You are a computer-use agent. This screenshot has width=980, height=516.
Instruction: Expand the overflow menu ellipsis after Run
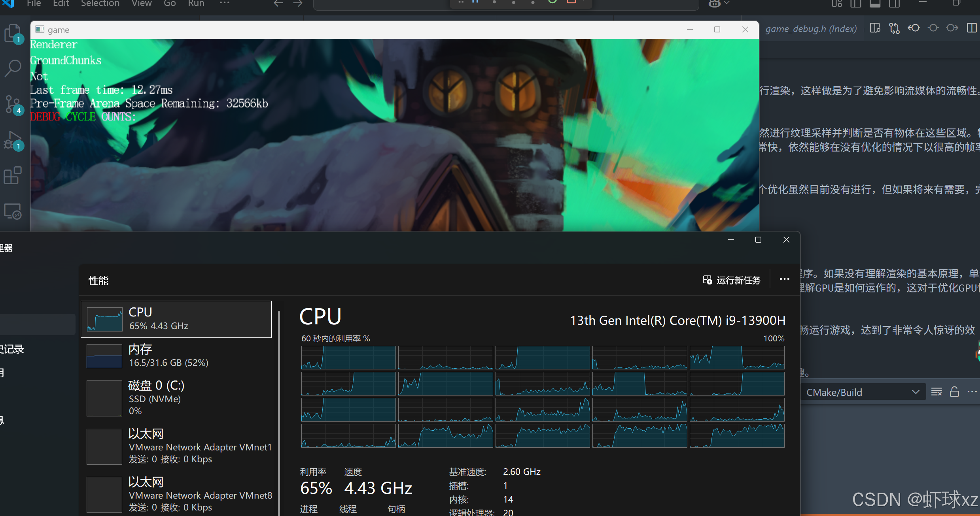coord(224,4)
